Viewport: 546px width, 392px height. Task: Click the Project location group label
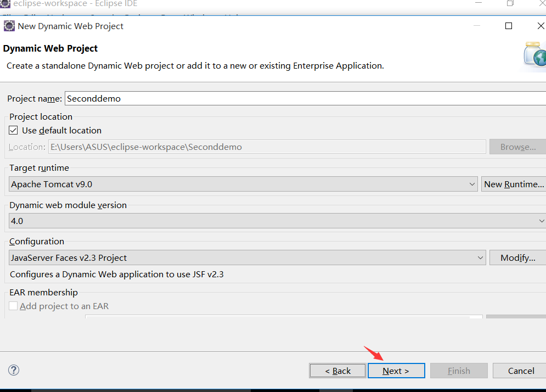(41, 117)
